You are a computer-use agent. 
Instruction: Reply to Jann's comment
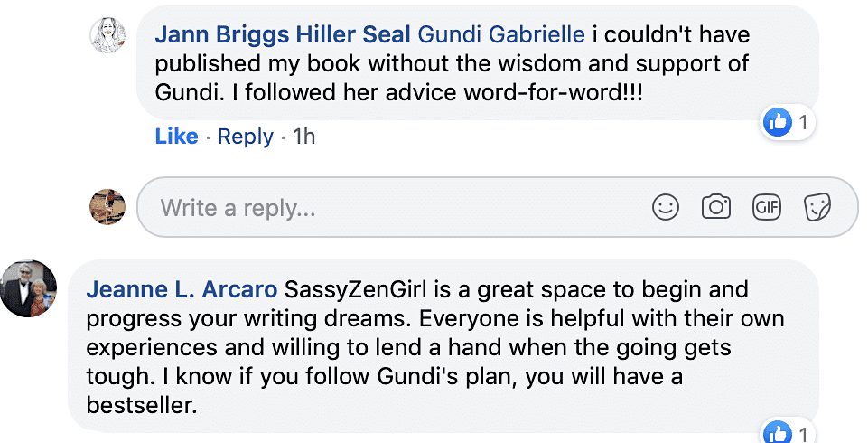click(x=246, y=137)
